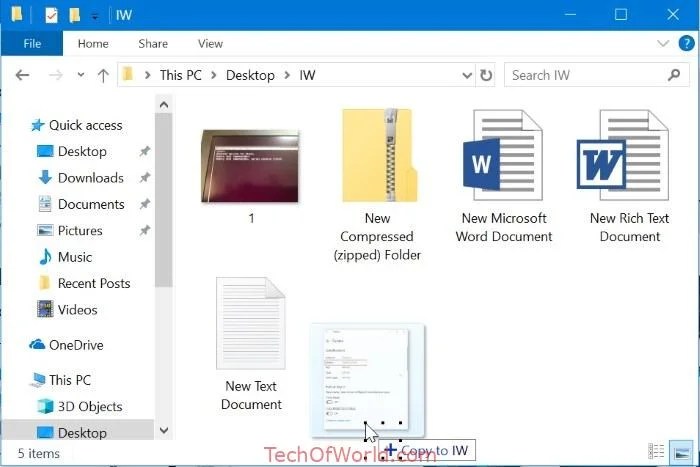Switch to Large icons view in status bar
This screenshot has width=700, height=467.
click(x=683, y=452)
